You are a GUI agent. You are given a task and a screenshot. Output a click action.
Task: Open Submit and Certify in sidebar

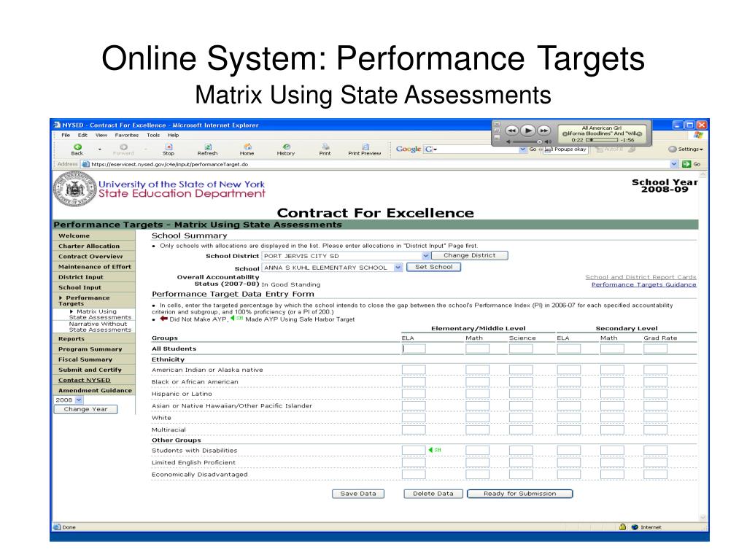point(94,370)
